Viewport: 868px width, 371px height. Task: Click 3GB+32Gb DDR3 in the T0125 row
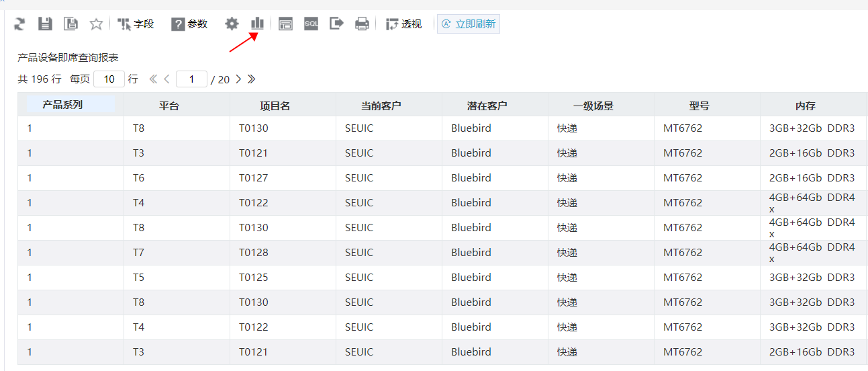point(812,278)
